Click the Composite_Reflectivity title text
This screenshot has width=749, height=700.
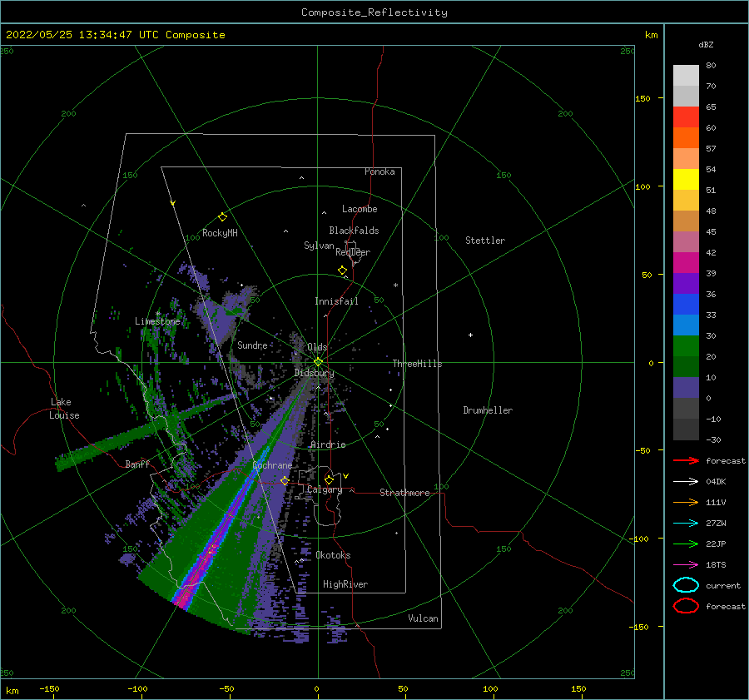pos(374,12)
